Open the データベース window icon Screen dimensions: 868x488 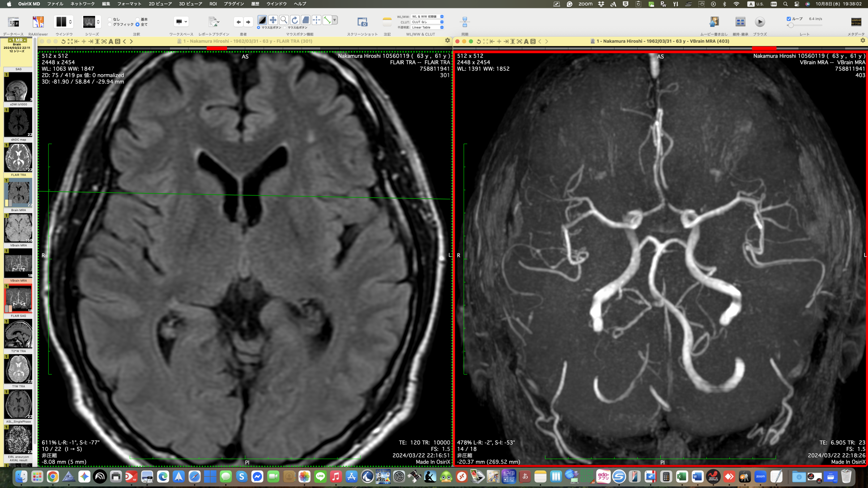point(13,22)
